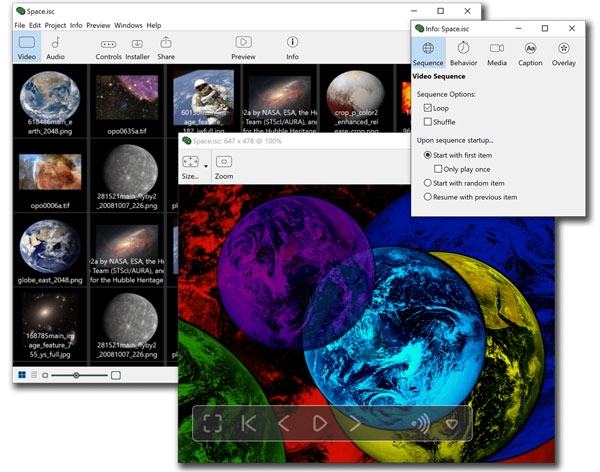Select Start with random item
The width and height of the screenshot is (600, 472).
428,183
